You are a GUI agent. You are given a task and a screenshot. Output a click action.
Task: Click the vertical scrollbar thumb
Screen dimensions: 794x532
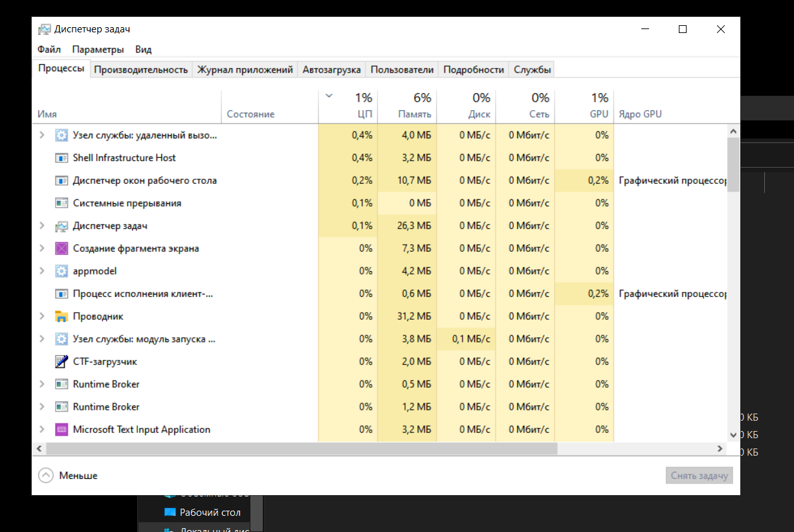[733, 164]
